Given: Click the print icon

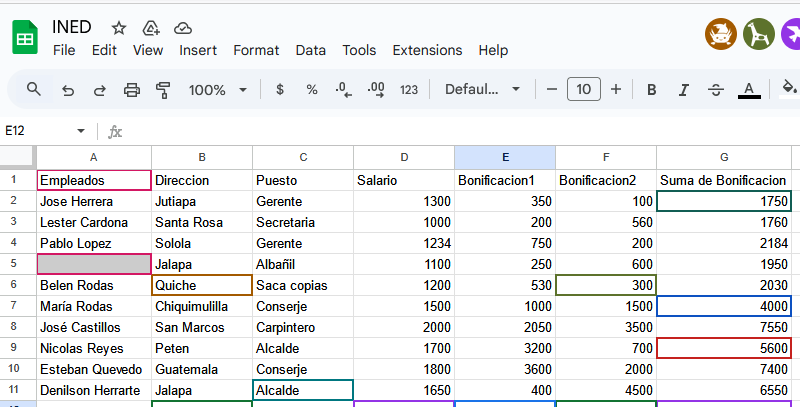Looking at the screenshot, I should point(132,90).
